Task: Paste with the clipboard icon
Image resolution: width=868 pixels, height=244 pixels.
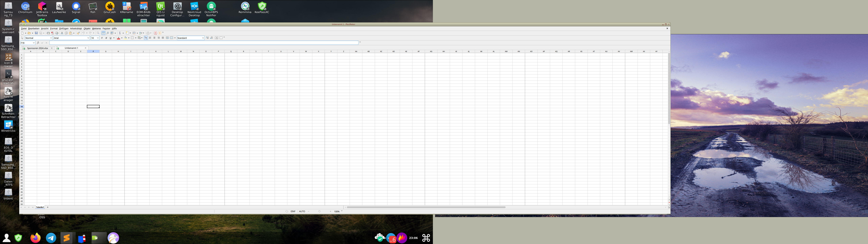Action: (71, 33)
